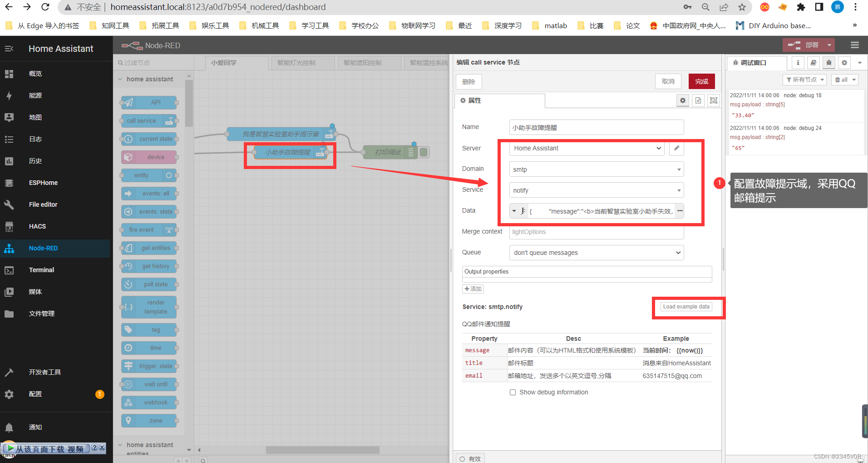Open the 所有节点 debug filter dropdown
This screenshot has height=463, width=868.
coord(805,80)
